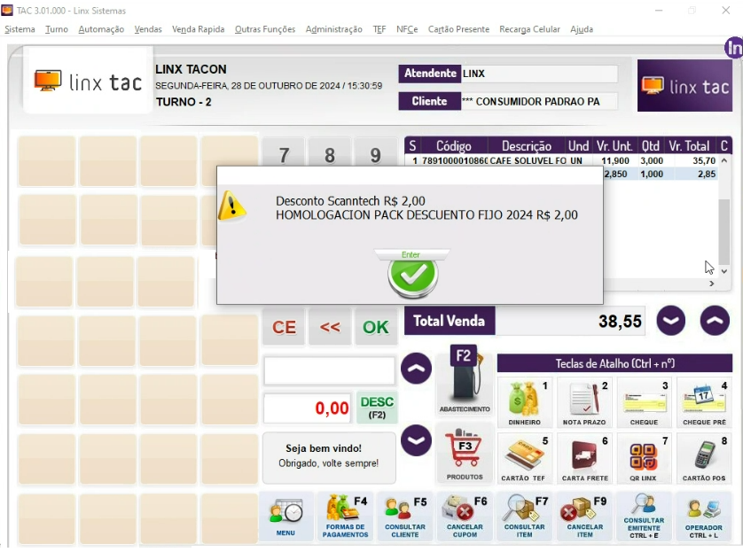Open the Vendas menu
Screen dimensions: 743x560
tap(148, 29)
